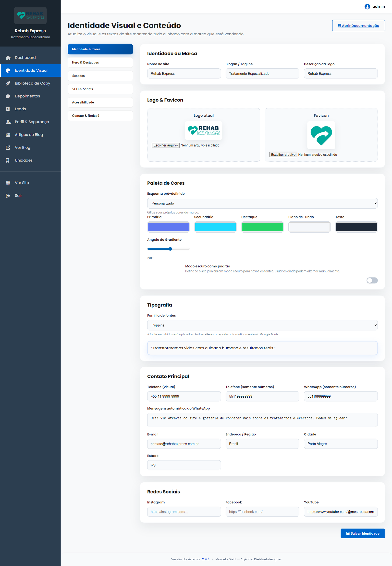The height and width of the screenshot is (566, 392).
Task: Click the Biblioteca de Copy feather icon
Action: pos(8,83)
